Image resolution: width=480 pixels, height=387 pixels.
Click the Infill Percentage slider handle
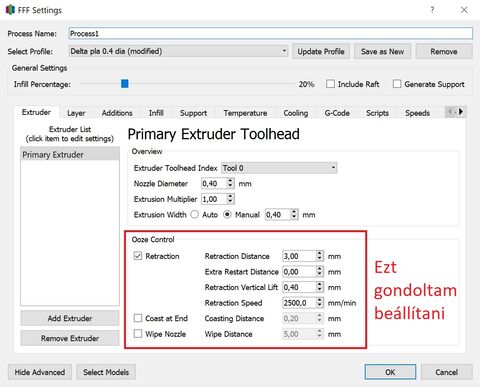(x=125, y=84)
